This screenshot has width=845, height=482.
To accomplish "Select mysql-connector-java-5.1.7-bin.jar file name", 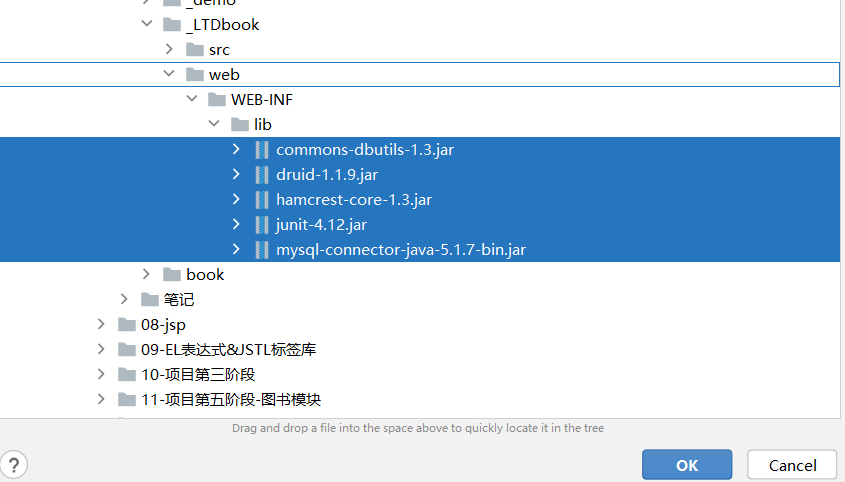I will tap(401, 250).
